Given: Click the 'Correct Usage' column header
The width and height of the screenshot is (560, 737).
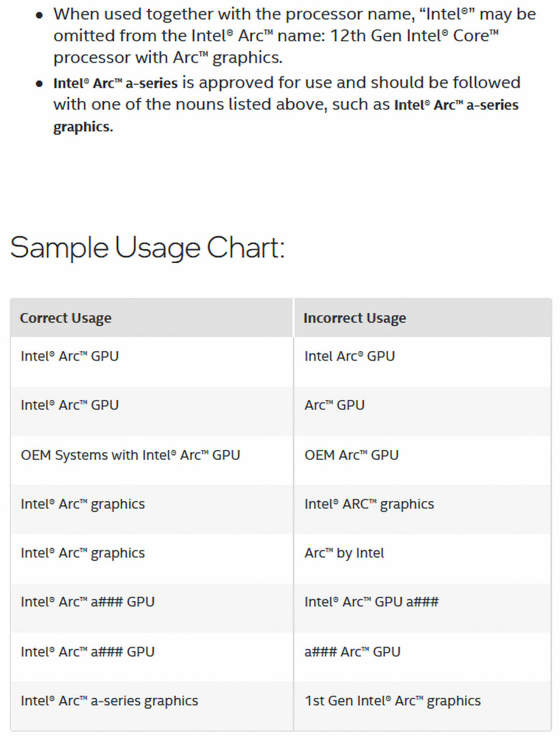Looking at the screenshot, I should [66, 318].
